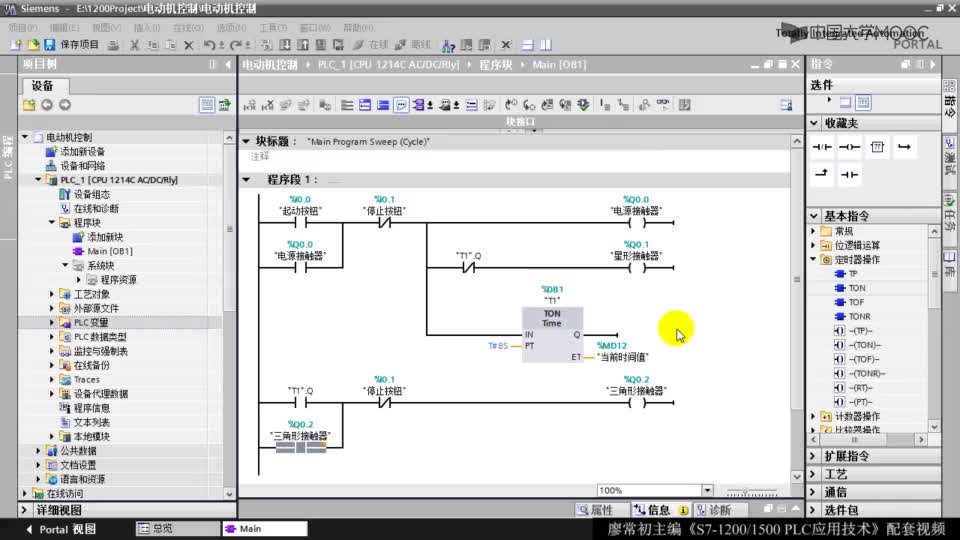Click the delete X icon in toolbar
960x540 pixels.
pyautogui.click(x=189, y=45)
